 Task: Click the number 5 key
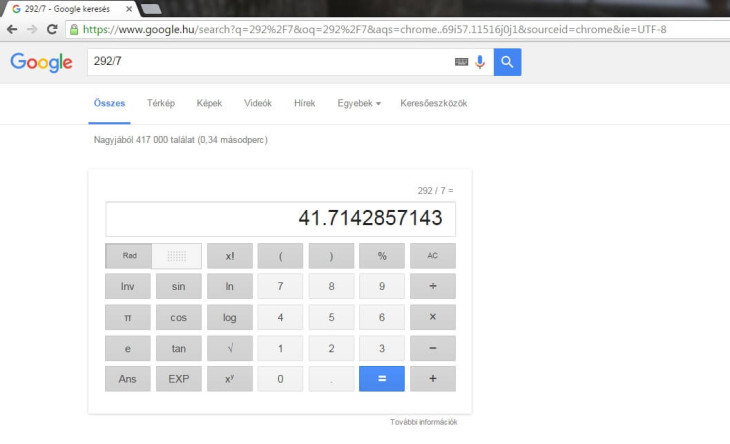pyautogui.click(x=331, y=317)
